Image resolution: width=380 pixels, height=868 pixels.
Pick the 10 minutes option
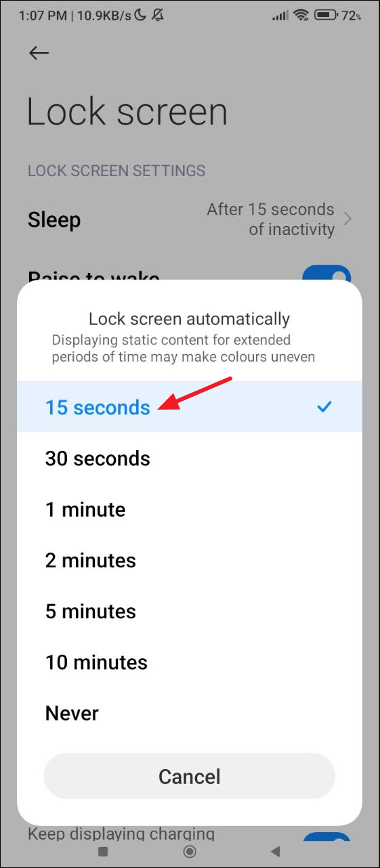point(190,662)
